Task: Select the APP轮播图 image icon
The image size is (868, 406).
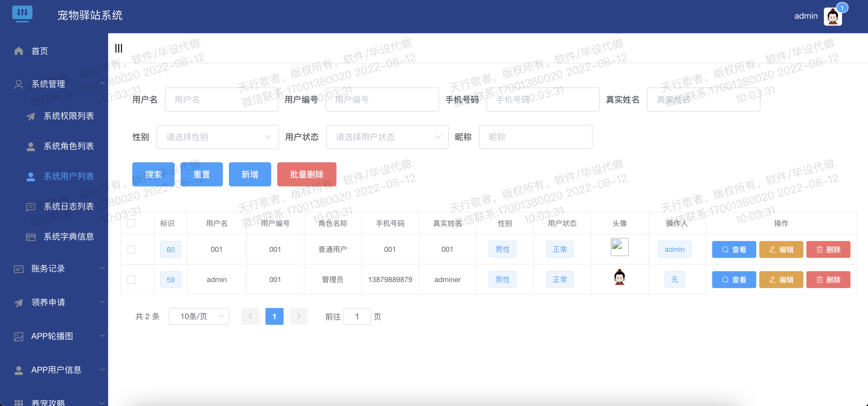Action: pos(18,336)
